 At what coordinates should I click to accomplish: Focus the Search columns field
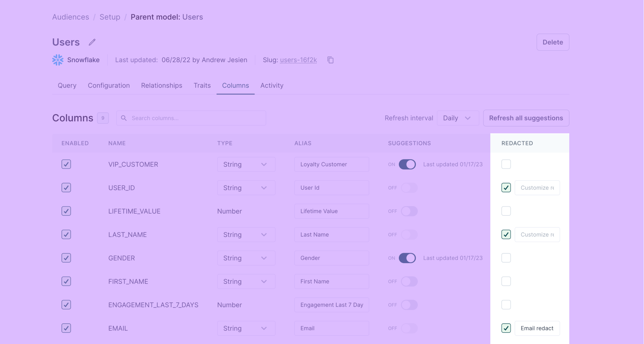(x=191, y=118)
